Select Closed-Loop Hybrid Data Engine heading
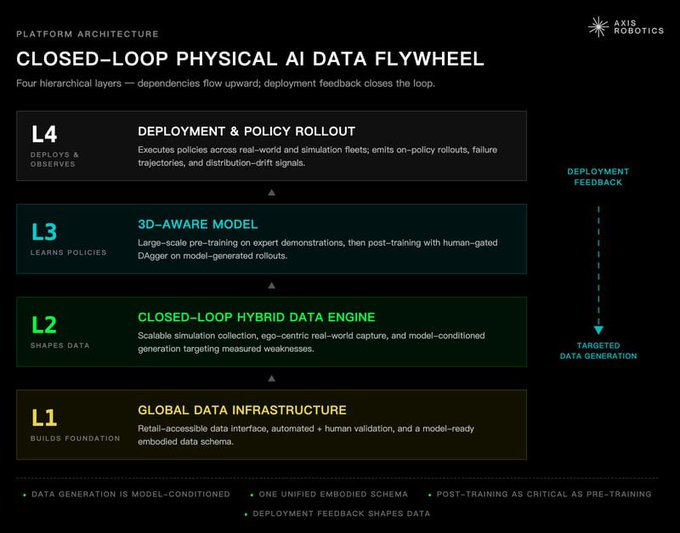 click(256, 317)
